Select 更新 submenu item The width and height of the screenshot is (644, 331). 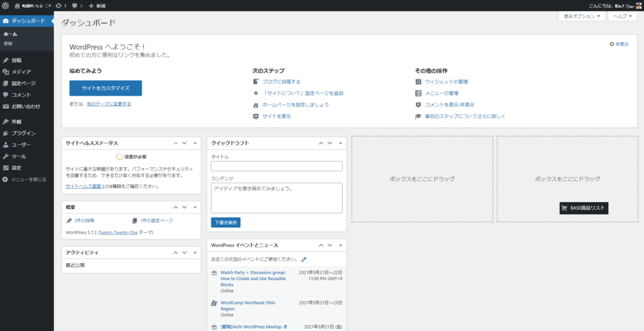(x=8, y=43)
